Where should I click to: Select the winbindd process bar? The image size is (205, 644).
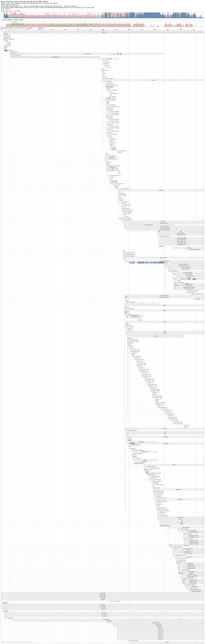(178, 489)
